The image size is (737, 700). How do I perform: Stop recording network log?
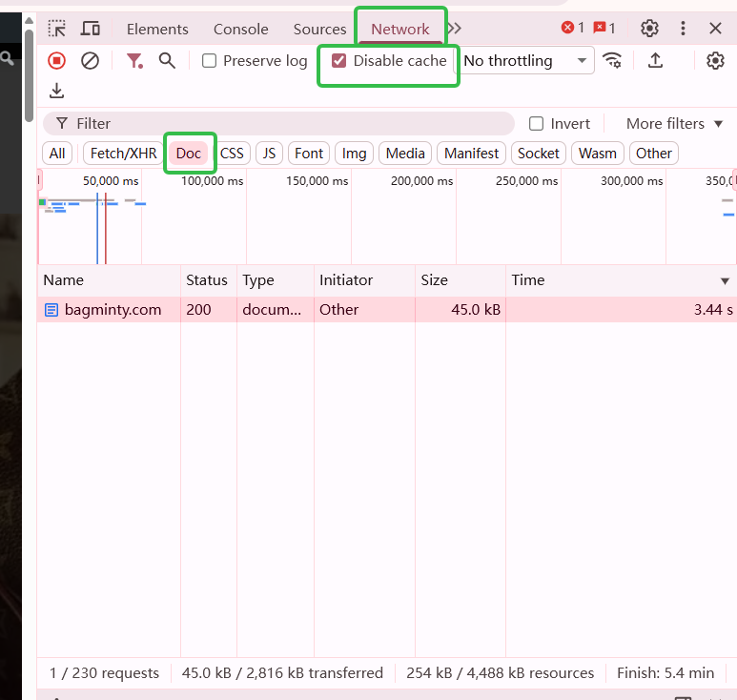pos(57,61)
